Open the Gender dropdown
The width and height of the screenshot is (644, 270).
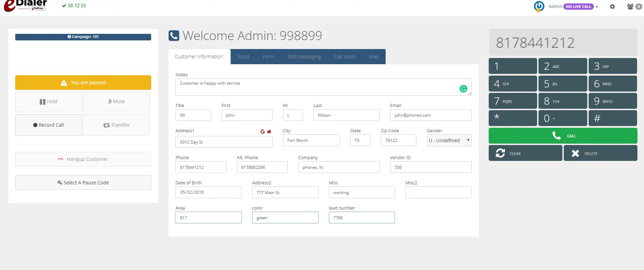tap(449, 141)
